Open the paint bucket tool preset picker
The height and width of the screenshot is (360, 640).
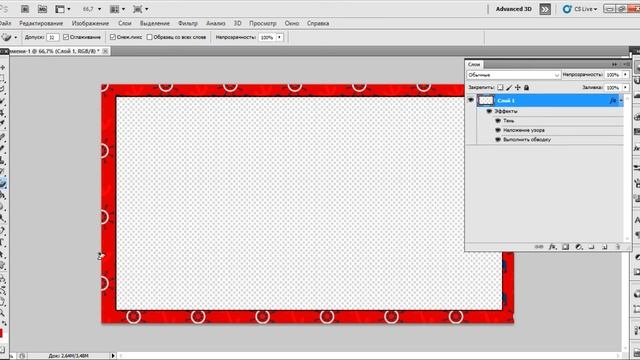click(x=16, y=38)
